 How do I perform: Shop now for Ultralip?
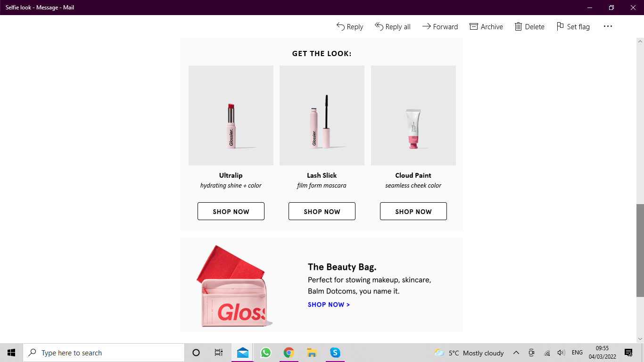pyautogui.click(x=231, y=212)
